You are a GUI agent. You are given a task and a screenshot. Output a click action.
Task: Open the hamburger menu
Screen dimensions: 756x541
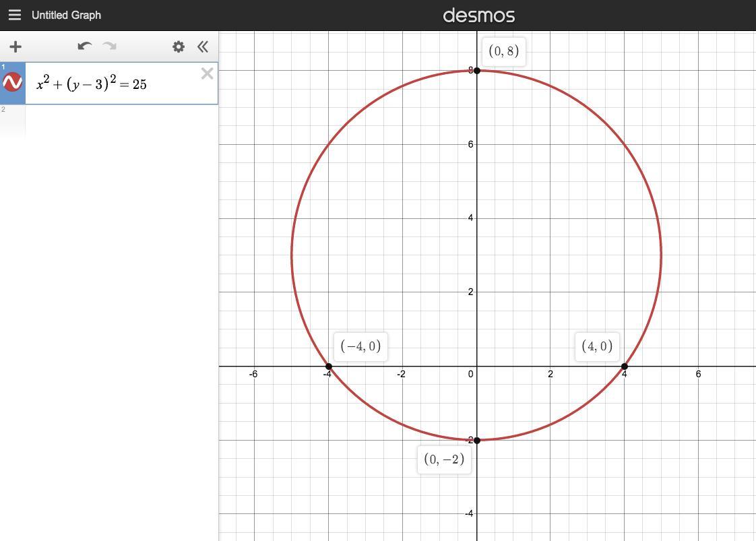[x=15, y=15]
